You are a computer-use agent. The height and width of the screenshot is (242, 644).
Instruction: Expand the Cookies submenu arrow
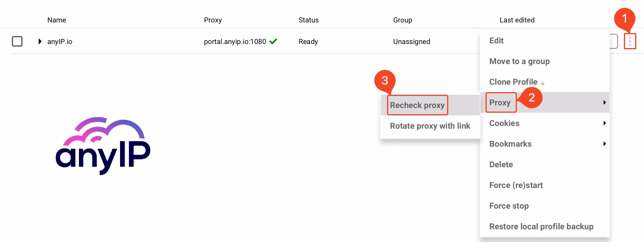pos(604,123)
